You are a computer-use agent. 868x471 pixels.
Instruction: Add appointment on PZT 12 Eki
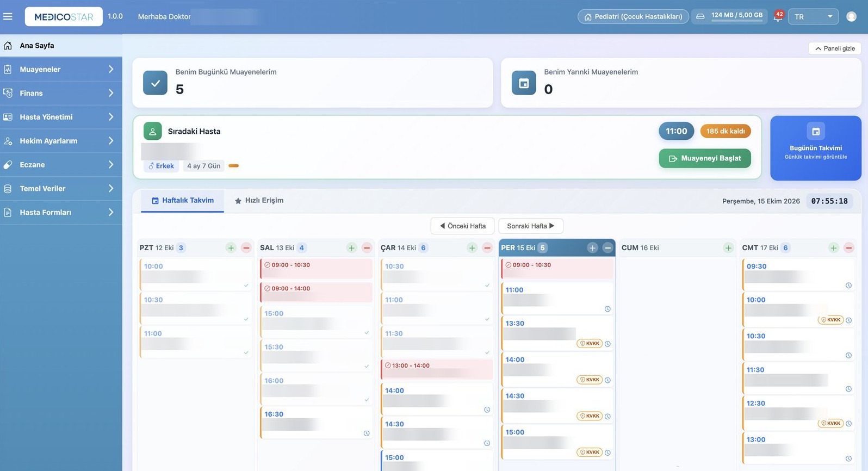click(x=231, y=248)
